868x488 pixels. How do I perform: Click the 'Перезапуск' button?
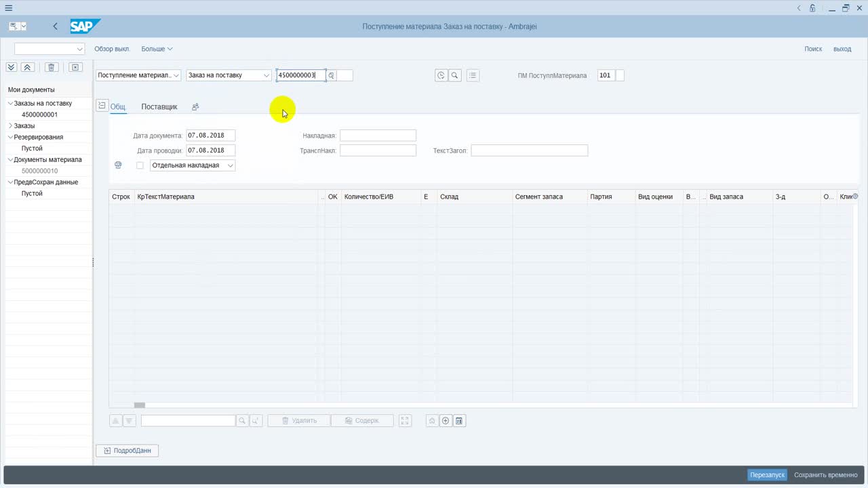tap(767, 475)
